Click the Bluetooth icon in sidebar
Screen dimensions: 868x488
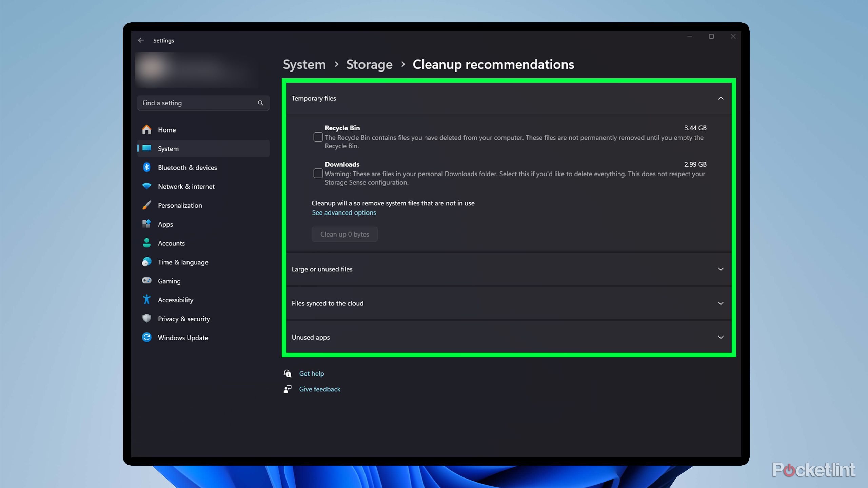[x=146, y=167]
